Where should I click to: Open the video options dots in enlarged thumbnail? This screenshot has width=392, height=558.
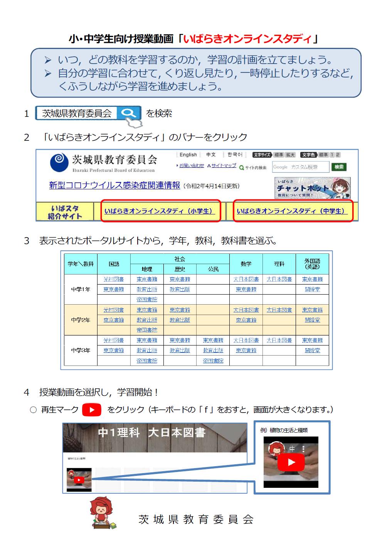pos(303,449)
